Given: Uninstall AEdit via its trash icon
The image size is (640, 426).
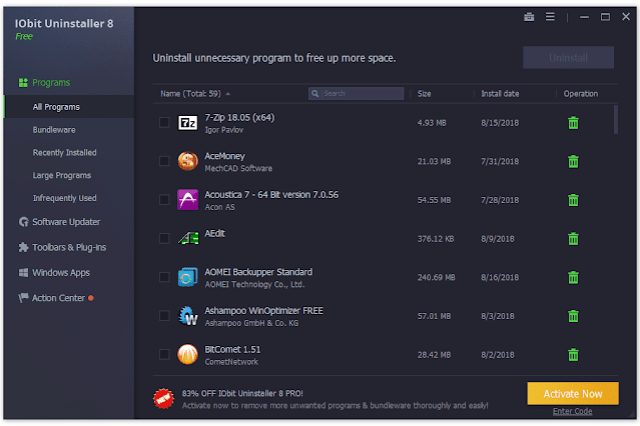Looking at the screenshot, I should click(x=573, y=239).
